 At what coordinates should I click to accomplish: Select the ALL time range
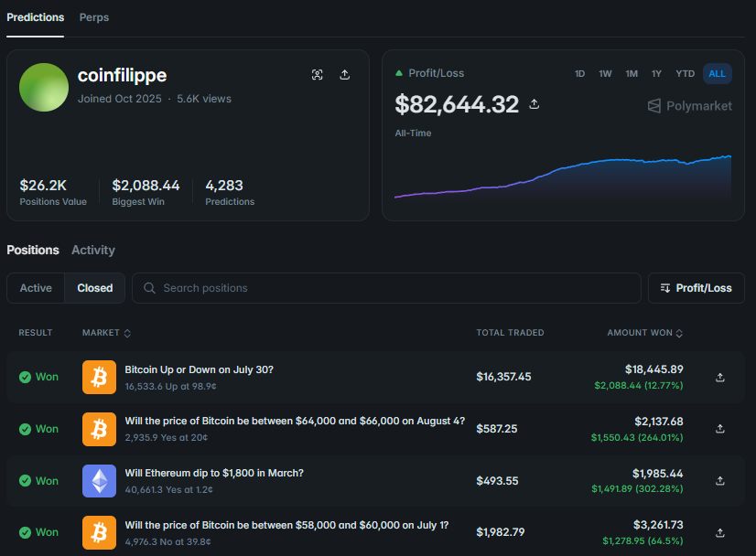click(717, 74)
